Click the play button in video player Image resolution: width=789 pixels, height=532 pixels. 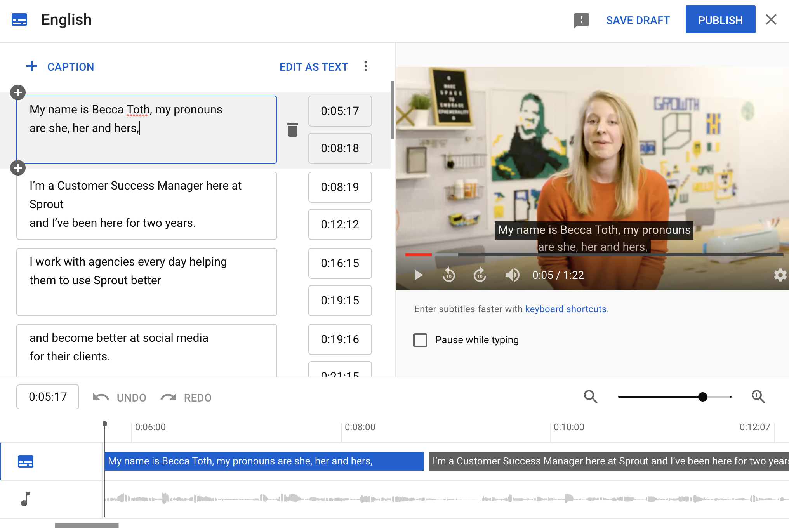[418, 274]
